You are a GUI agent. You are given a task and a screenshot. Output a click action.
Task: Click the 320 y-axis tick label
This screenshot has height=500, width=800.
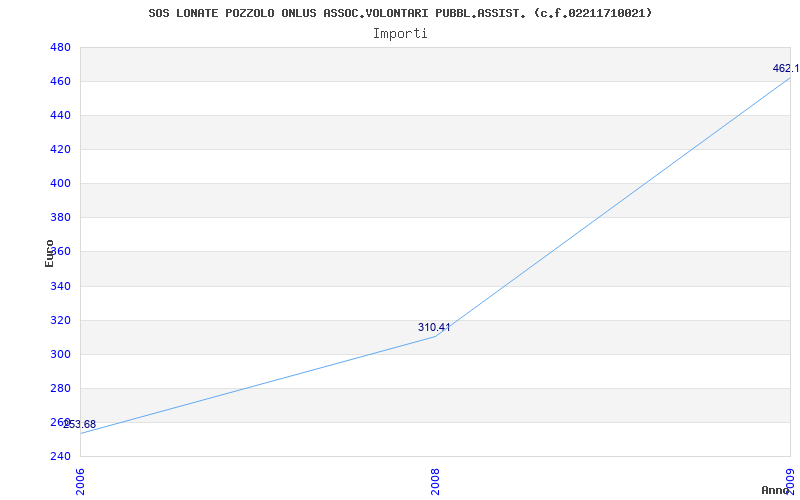[x=60, y=320]
